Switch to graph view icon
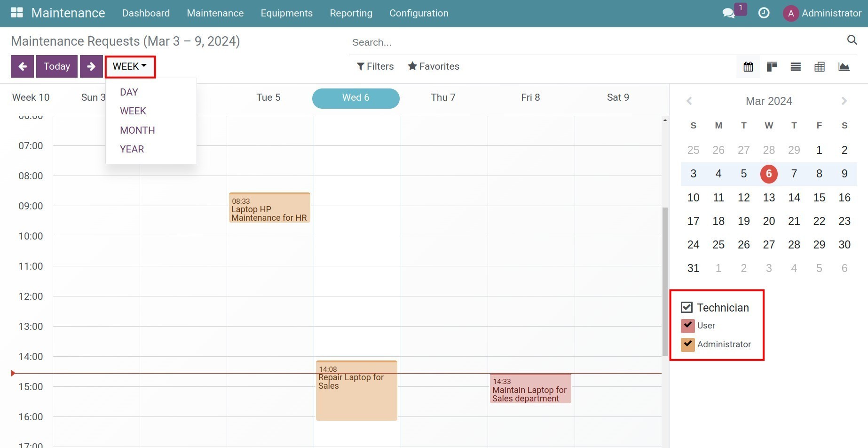The image size is (868, 448). pos(844,67)
